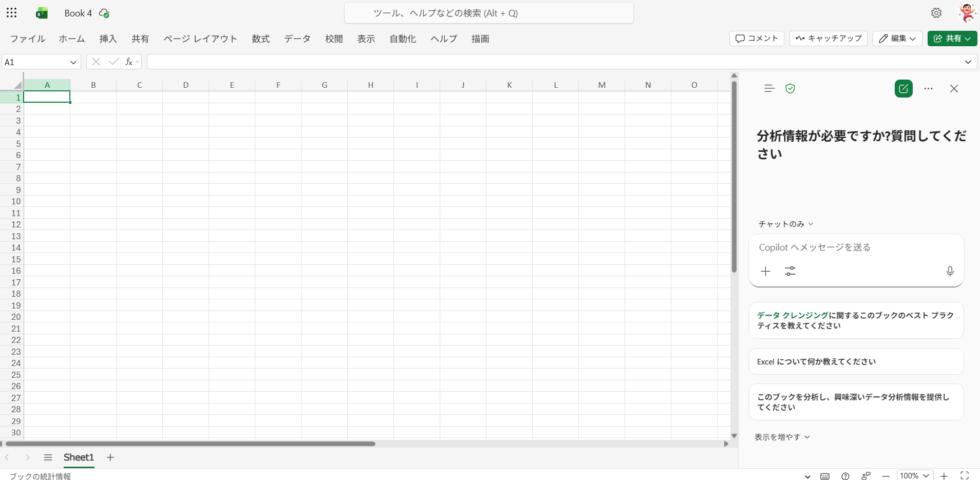Image resolution: width=980 pixels, height=480 pixels.
Task: Open the app launcher waffle icon
Action: 11,13
